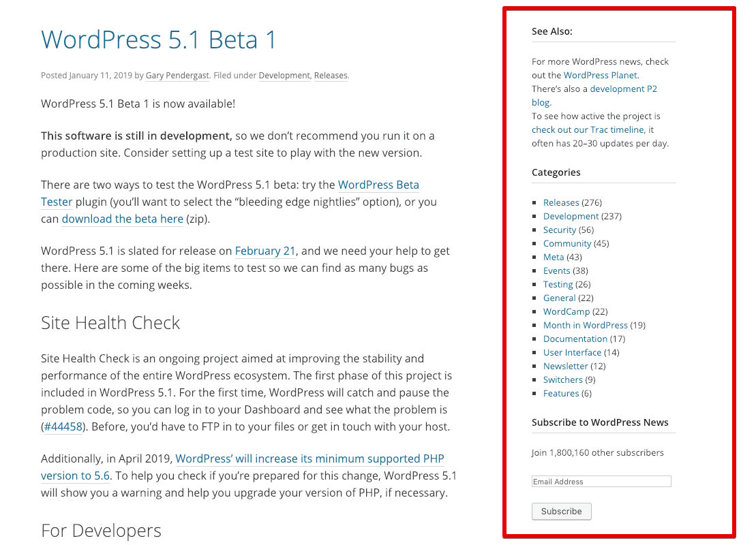Click the download the beta here link
This screenshot has width=756, height=545.
tap(122, 219)
